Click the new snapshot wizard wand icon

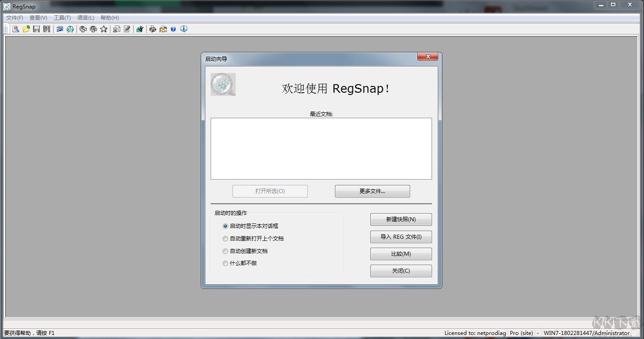coord(15,29)
